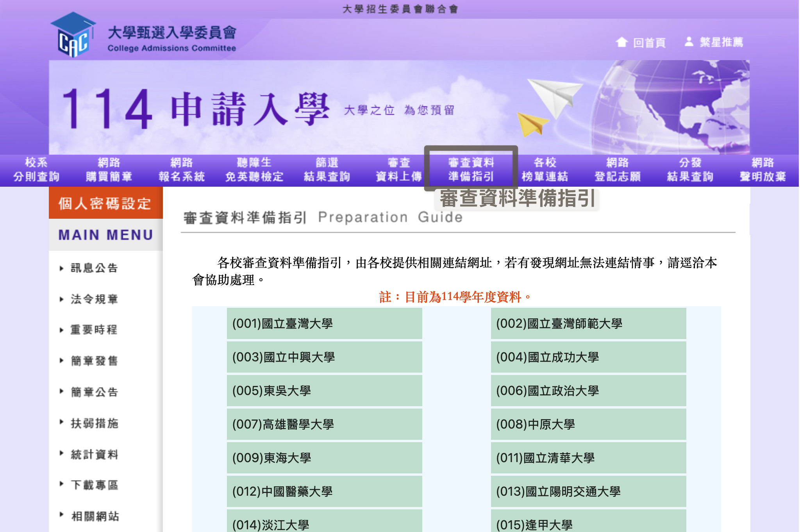Viewport: 800px width, 532px height.
Task: Click the arrow bullet beside 訊息公告
Action: (x=61, y=268)
